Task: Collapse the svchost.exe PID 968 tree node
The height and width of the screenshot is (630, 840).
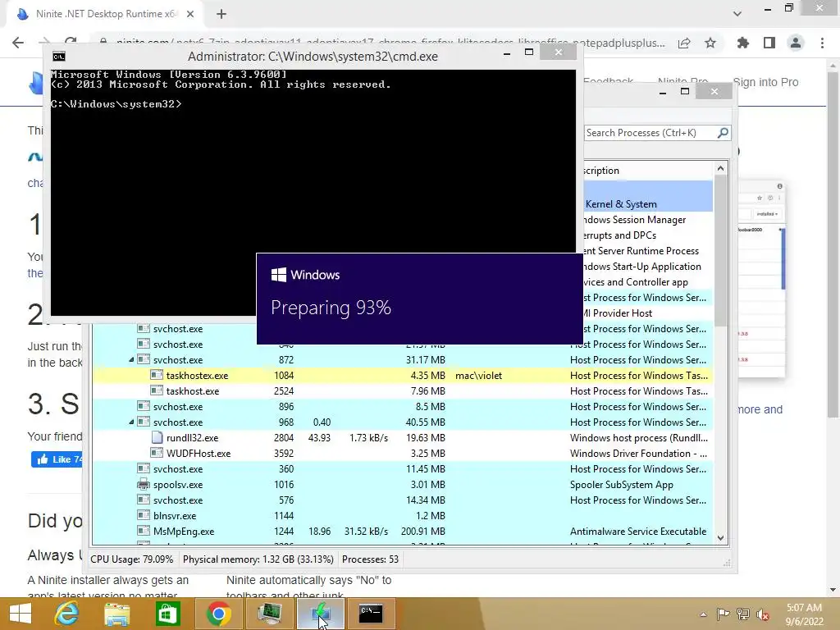Action: click(131, 422)
